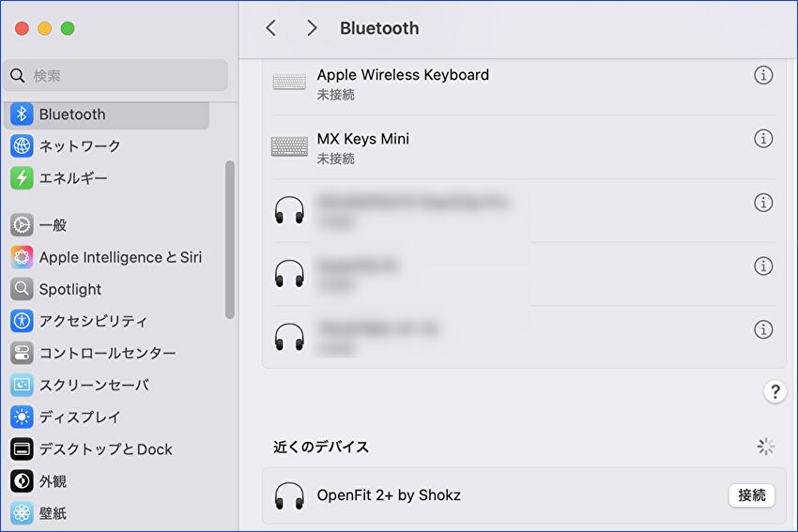Viewport: 798px width, 532px height.
Task: Click the 検索 search field
Action: pos(117,75)
